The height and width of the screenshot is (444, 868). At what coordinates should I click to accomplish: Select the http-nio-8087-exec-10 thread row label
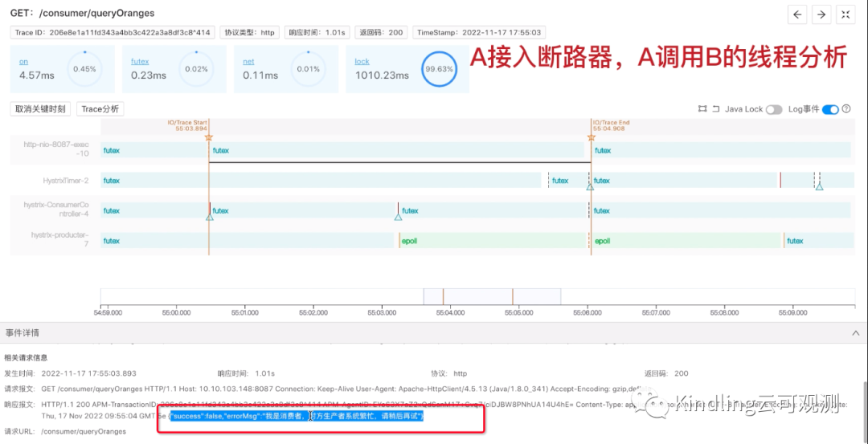[x=56, y=149]
